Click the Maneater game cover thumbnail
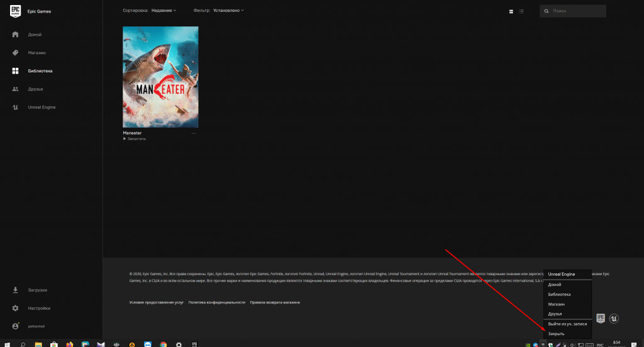This screenshot has width=644, height=347. tap(160, 77)
